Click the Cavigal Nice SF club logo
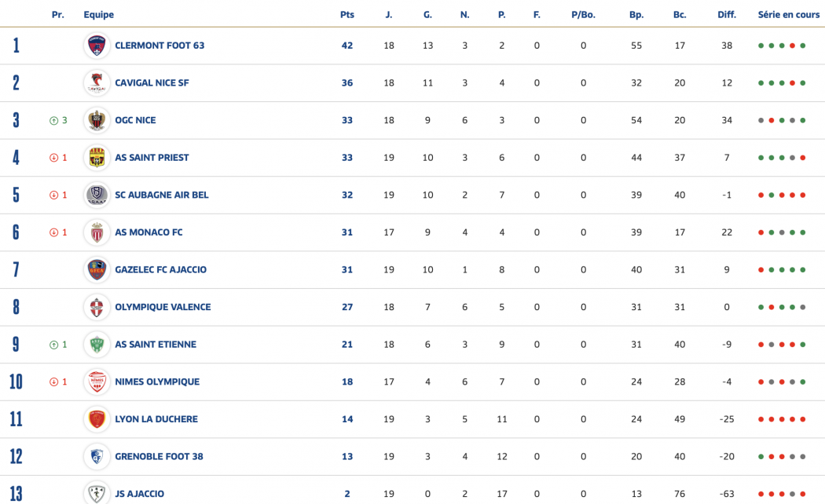 pos(97,83)
